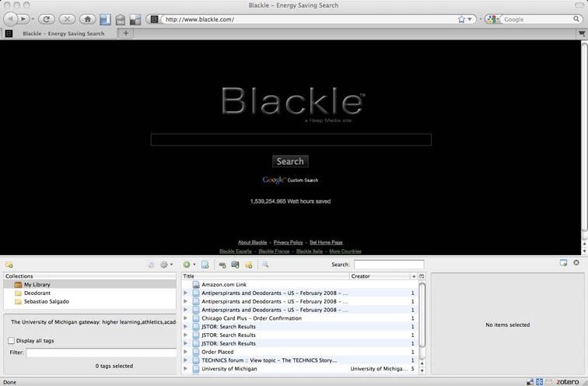Select the Blackle – Energy Saving Search tab
The image size is (588, 386).
(x=58, y=33)
